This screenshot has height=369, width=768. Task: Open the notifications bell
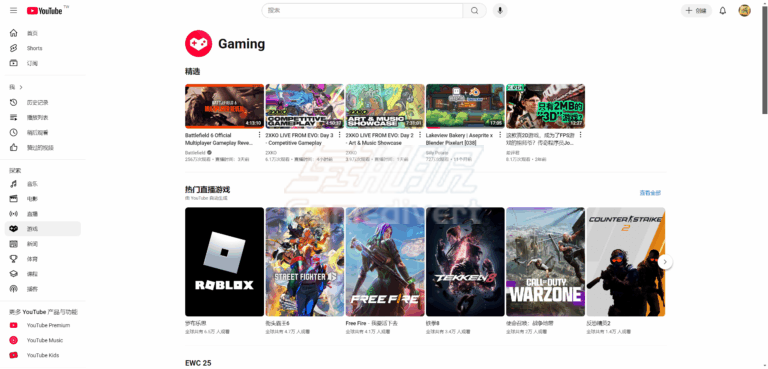722,11
